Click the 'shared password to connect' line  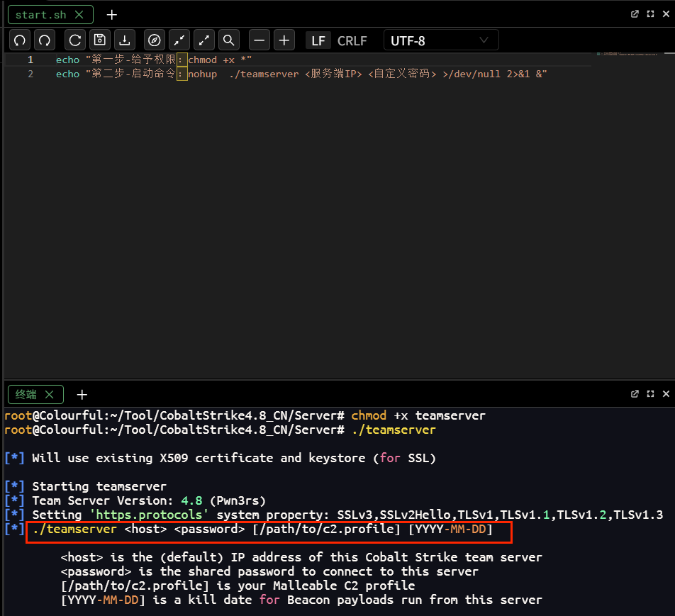pos(269,571)
